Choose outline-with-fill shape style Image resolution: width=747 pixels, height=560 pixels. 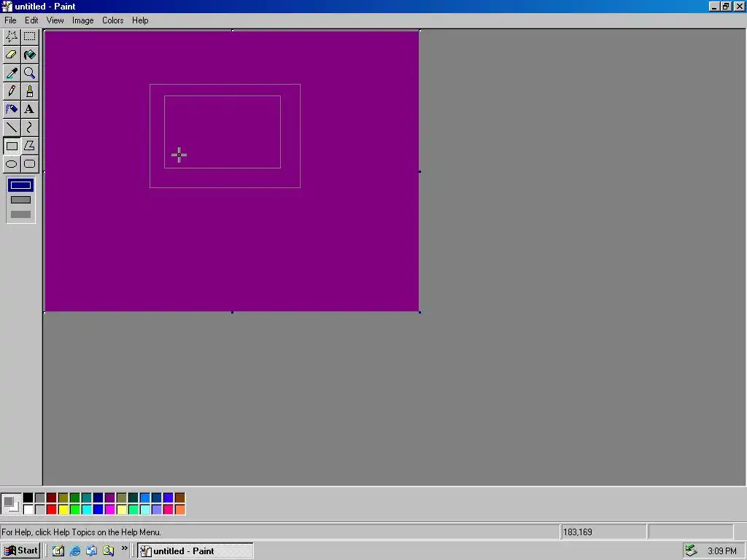pyautogui.click(x=20, y=200)
